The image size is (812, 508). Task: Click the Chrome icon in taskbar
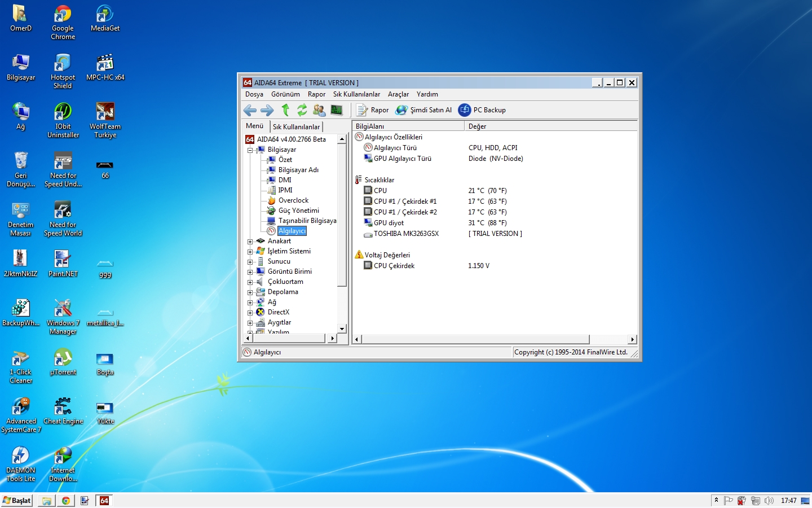pos(66,501)
